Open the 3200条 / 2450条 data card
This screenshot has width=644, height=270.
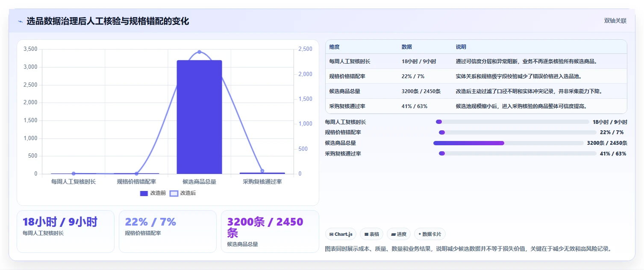pyautogui.click(x=270, y=232)
